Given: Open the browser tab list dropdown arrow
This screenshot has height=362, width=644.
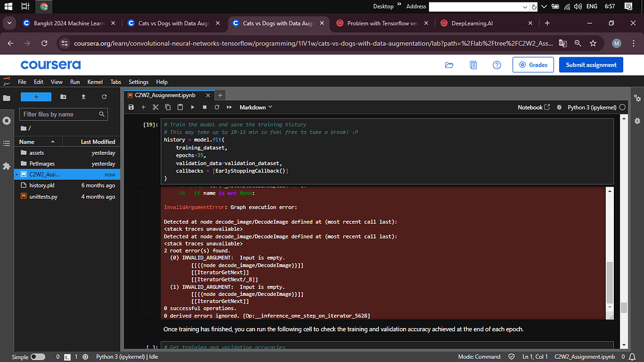Looking at the screenshot, I should [9, 23].
